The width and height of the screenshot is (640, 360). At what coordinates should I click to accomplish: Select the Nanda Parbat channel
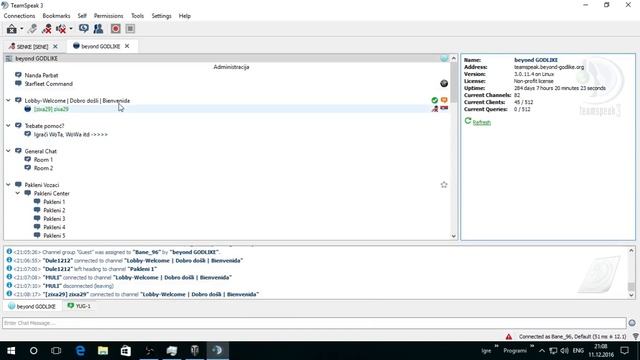tap(41, 75)
